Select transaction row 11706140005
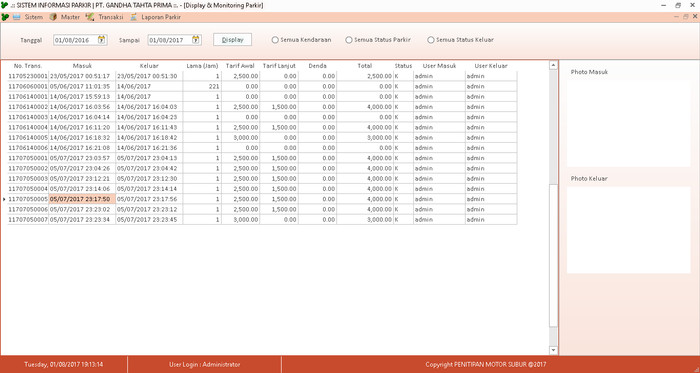The image size is (700, 373). point(262,138)
